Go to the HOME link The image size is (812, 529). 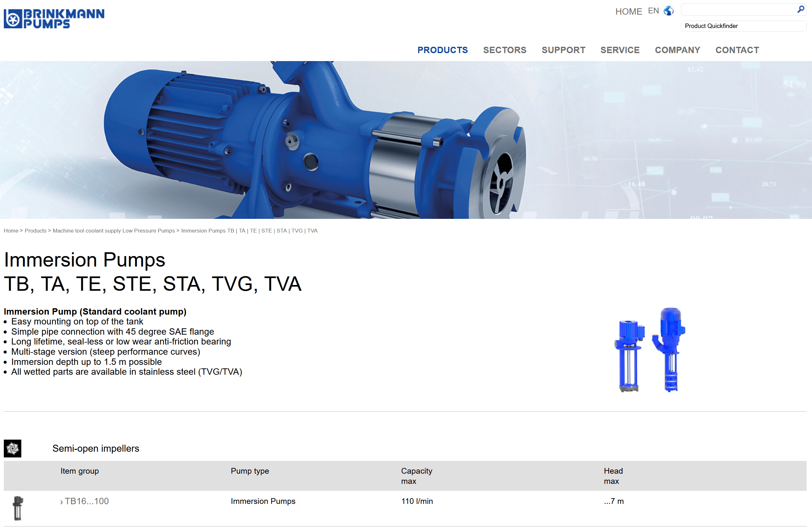628,12
